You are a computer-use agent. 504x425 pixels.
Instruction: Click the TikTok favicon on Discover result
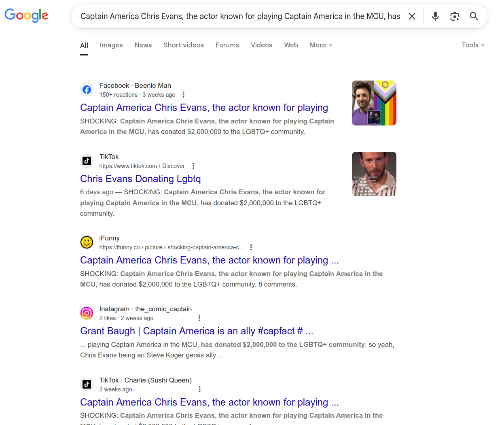coord(87,161)
